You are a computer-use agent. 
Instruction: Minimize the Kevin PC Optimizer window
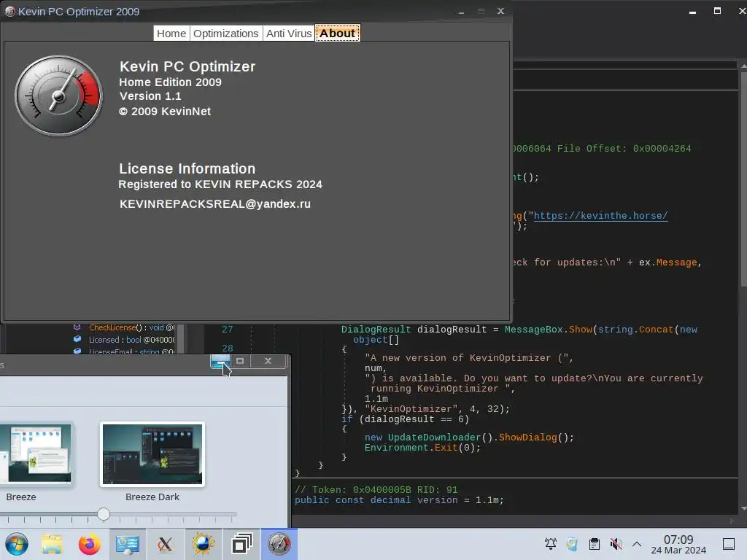461,12
